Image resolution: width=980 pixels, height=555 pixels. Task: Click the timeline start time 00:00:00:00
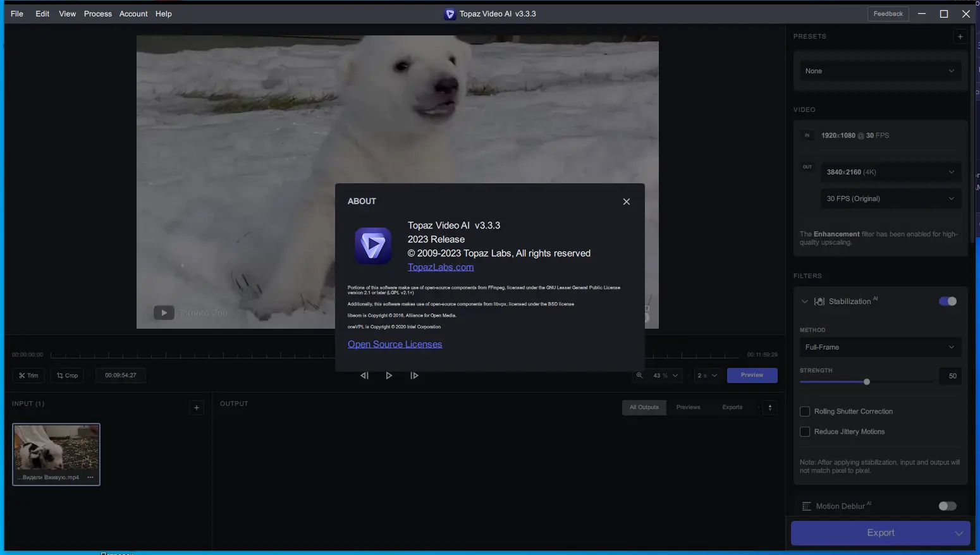click(28, 355)
